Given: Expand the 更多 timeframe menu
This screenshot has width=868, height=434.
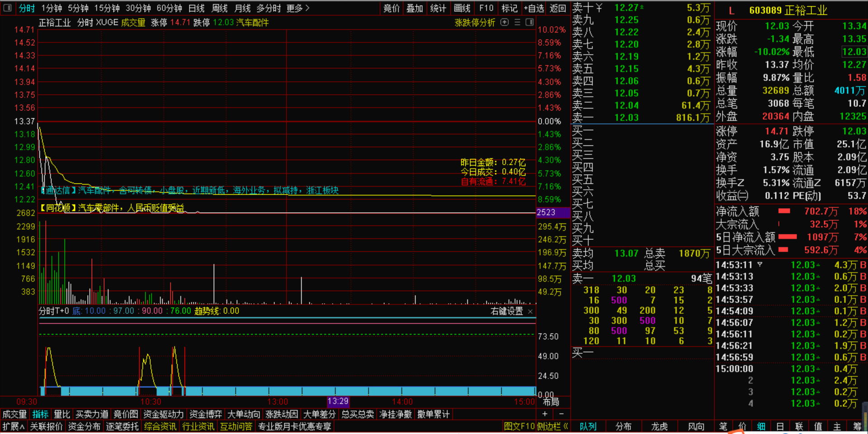Looking at the screenshot, I should (x=298, y=8).
